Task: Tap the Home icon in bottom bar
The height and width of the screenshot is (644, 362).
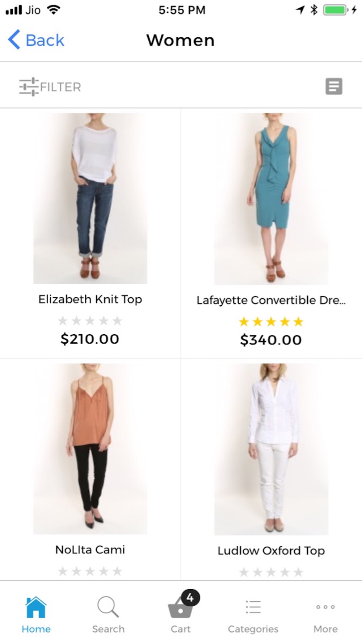Action: pos(36,607)
